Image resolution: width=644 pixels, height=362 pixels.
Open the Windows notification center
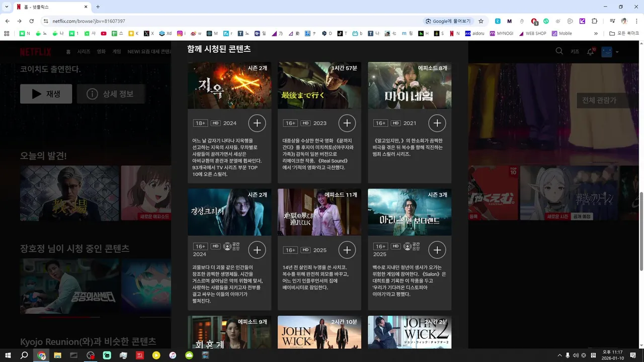[633, 355]
